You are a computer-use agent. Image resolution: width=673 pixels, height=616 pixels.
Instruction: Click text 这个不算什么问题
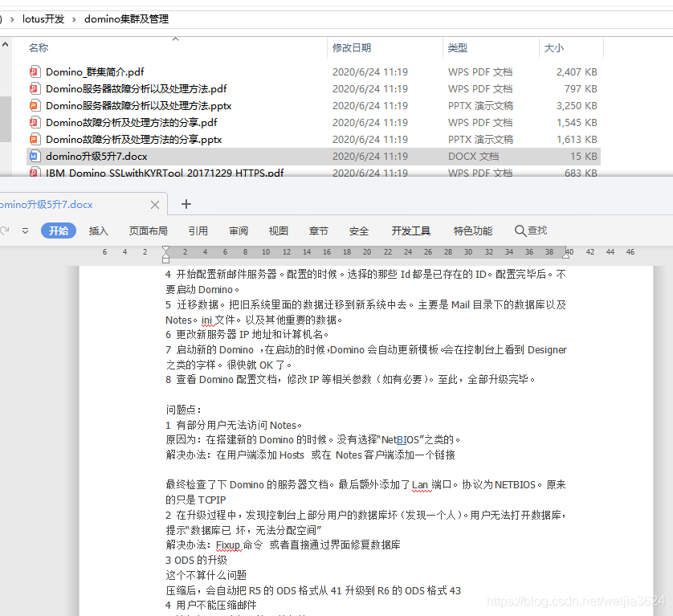(x=206, y=575)
